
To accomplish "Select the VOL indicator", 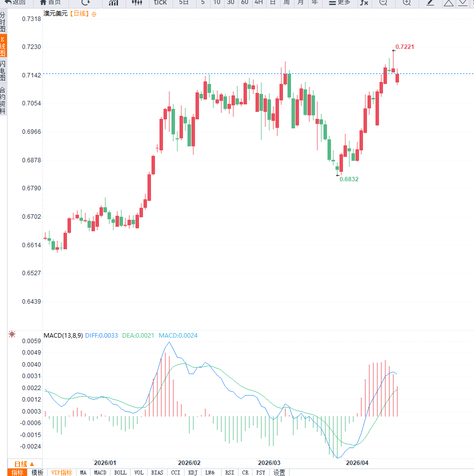I will 138,473.
